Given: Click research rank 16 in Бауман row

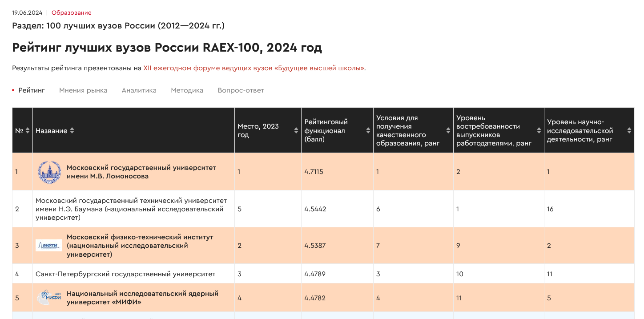Looking at the screenshot, I should (x=550, y=209).
